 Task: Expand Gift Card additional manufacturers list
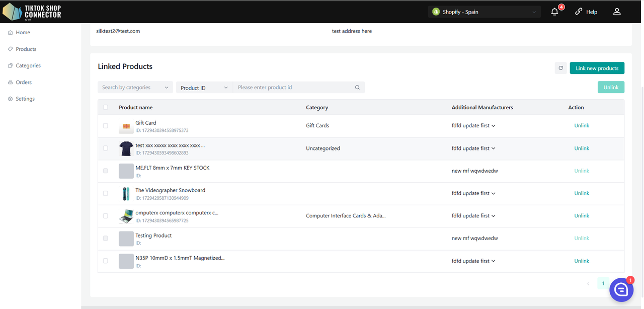click(493, 126)
